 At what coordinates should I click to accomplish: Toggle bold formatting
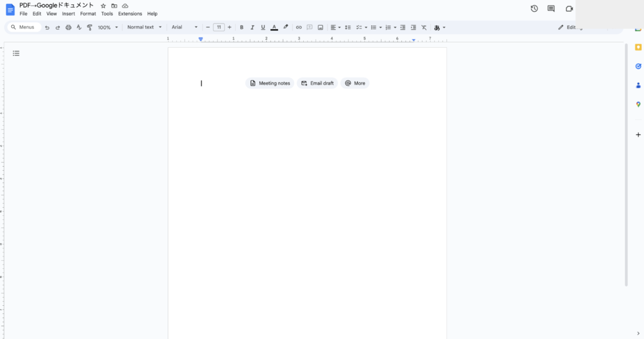[241, 27]
